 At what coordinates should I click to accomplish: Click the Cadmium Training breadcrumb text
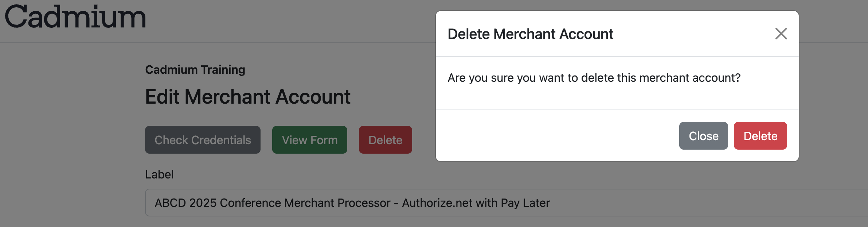195,69
